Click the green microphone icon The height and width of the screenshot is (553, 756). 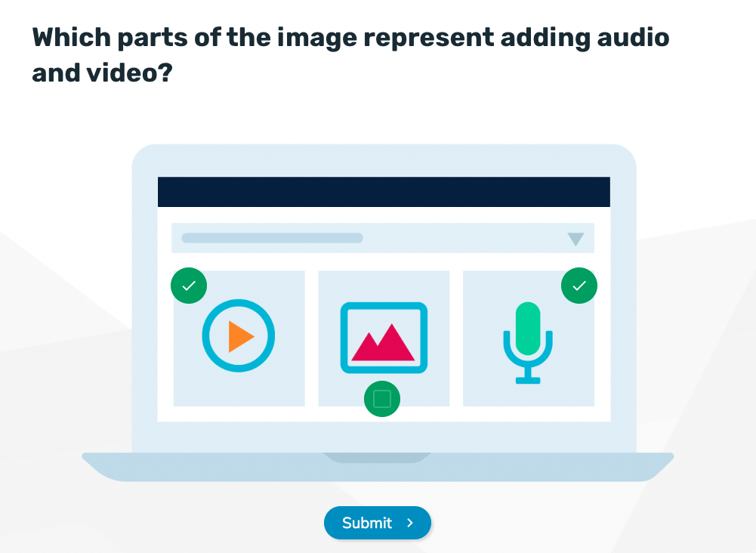(528, 343)
